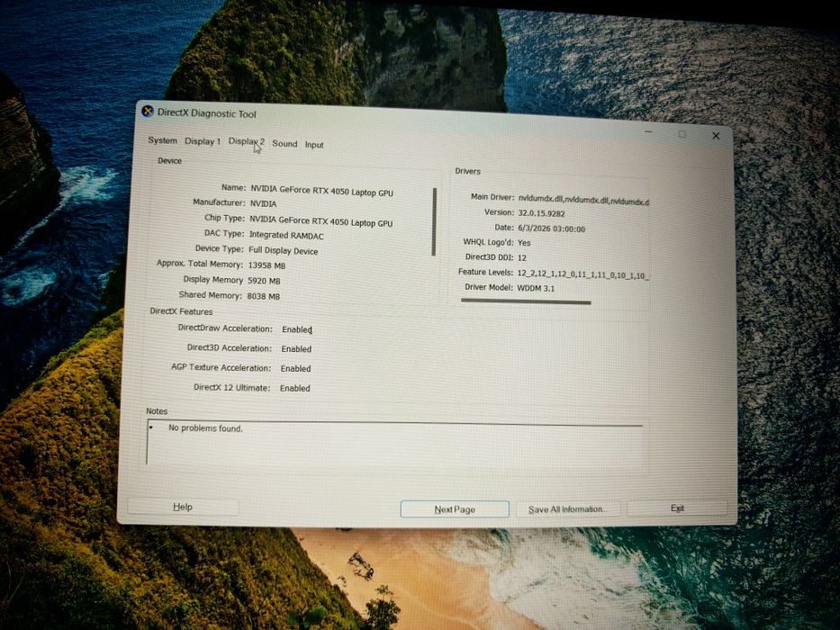Click the Device panel vertical scrollbar
This screenshot has height=630, width=840.
tap(434, 221)
